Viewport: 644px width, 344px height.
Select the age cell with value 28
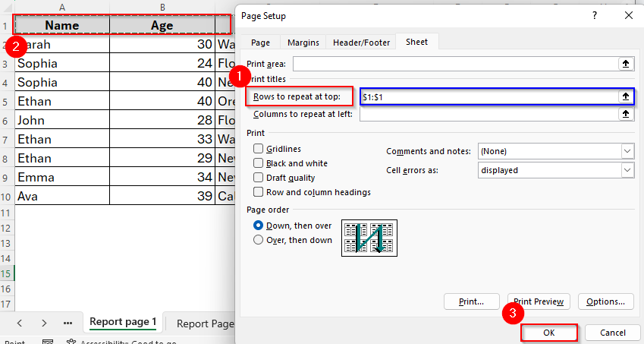pyautogui.click(x=162, y=120)
